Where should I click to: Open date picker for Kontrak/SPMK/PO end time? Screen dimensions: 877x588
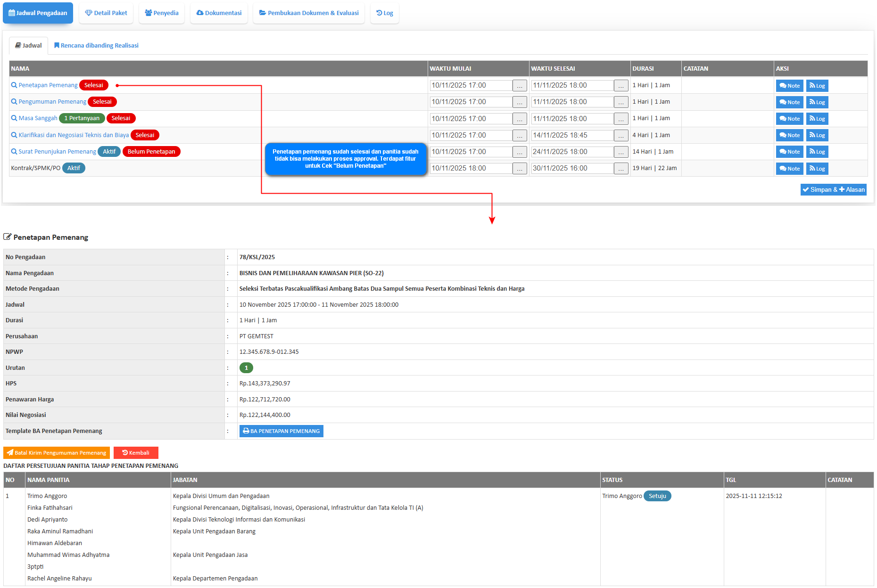pos(621,169)
